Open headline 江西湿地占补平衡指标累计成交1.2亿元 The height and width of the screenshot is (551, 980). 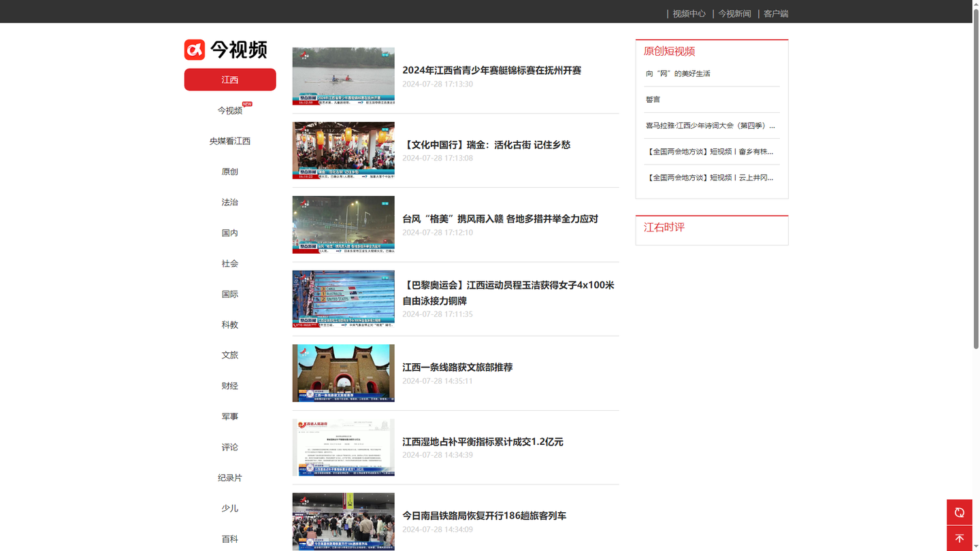(x=483, y=441)
